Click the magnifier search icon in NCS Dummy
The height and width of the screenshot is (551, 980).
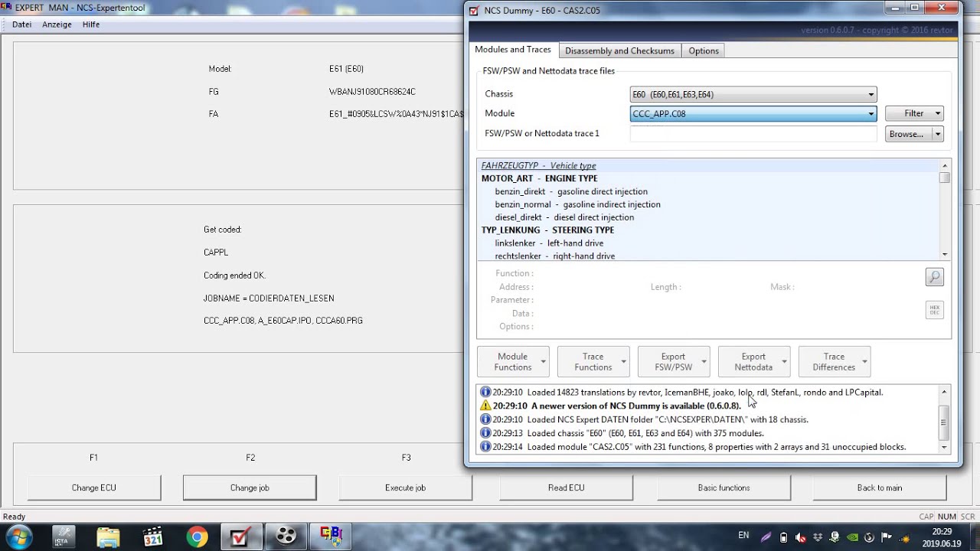coord(934,277)
